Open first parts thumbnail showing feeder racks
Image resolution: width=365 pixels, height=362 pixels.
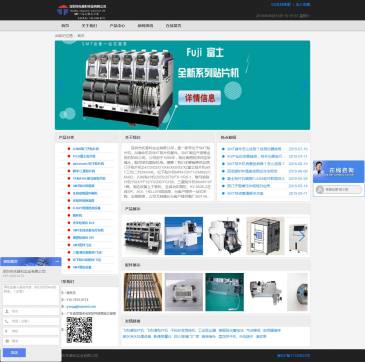coord(143,292)
